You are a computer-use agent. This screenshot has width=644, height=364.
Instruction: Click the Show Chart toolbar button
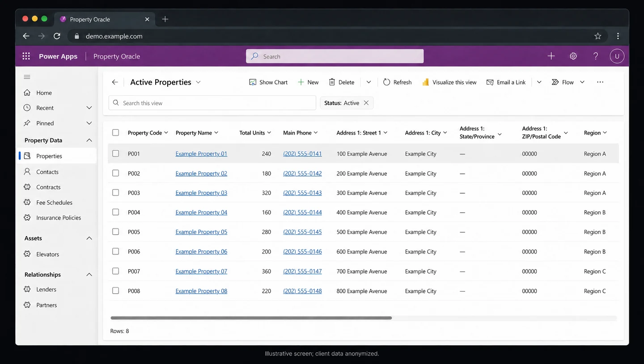point(268,82)
